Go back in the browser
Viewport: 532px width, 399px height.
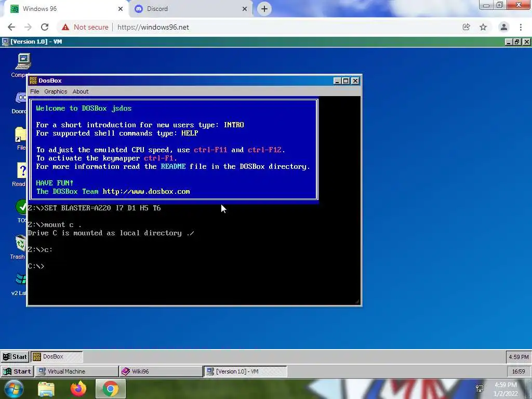click(11, 27)
